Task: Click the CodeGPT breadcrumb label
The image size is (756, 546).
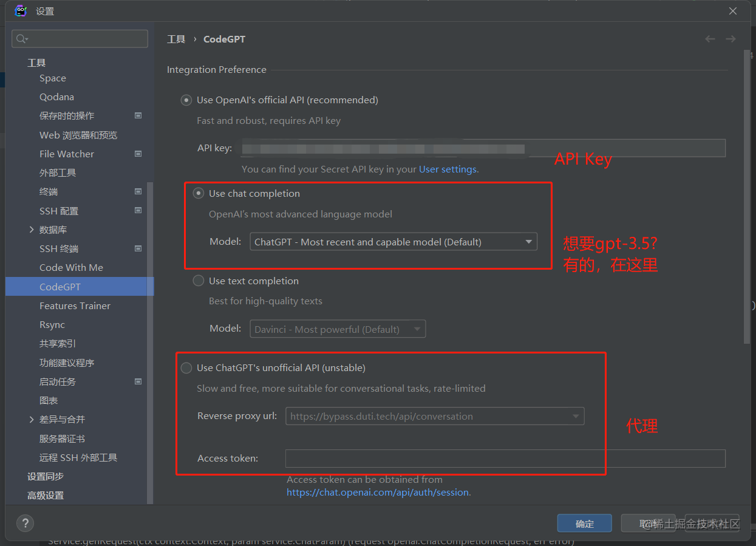Action: [224, 39]
